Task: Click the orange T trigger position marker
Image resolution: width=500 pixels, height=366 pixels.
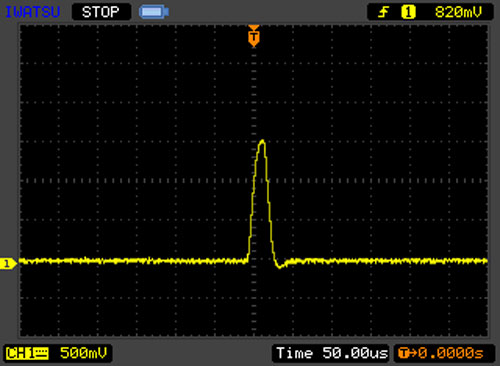Action: click(x=254, y=36)
